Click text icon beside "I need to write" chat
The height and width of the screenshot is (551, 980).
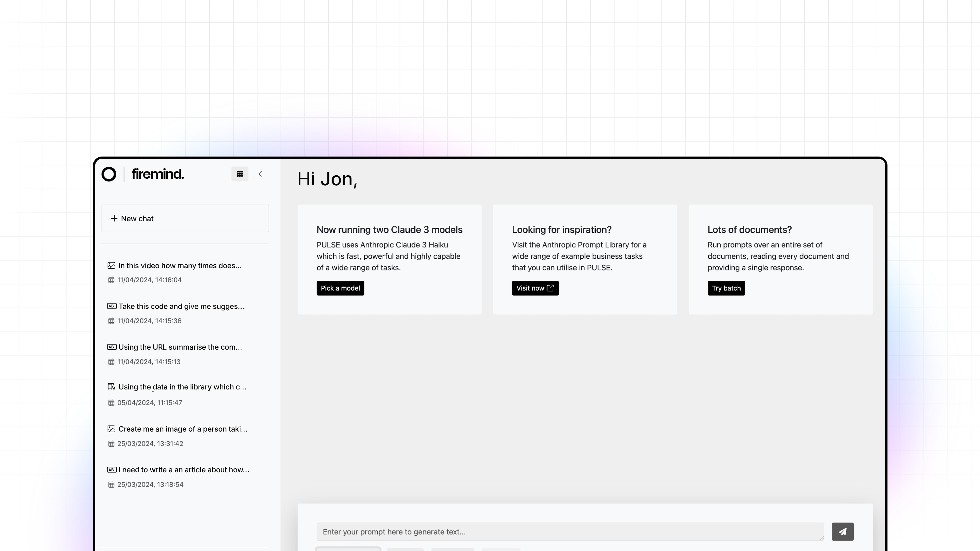pyautogui.click(x=112, y=470)
